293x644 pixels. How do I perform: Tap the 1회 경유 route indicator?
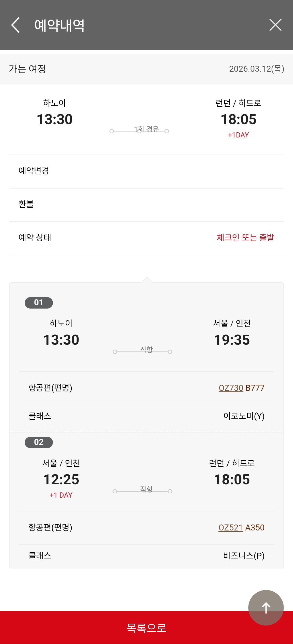tap(146, 130)
